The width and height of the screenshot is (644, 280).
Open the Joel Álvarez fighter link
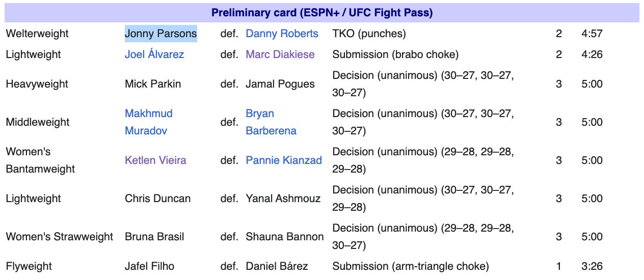154,54
